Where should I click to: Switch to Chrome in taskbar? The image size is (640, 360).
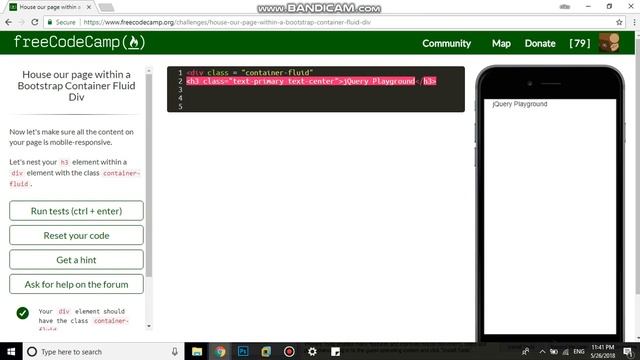pos(220,351)
